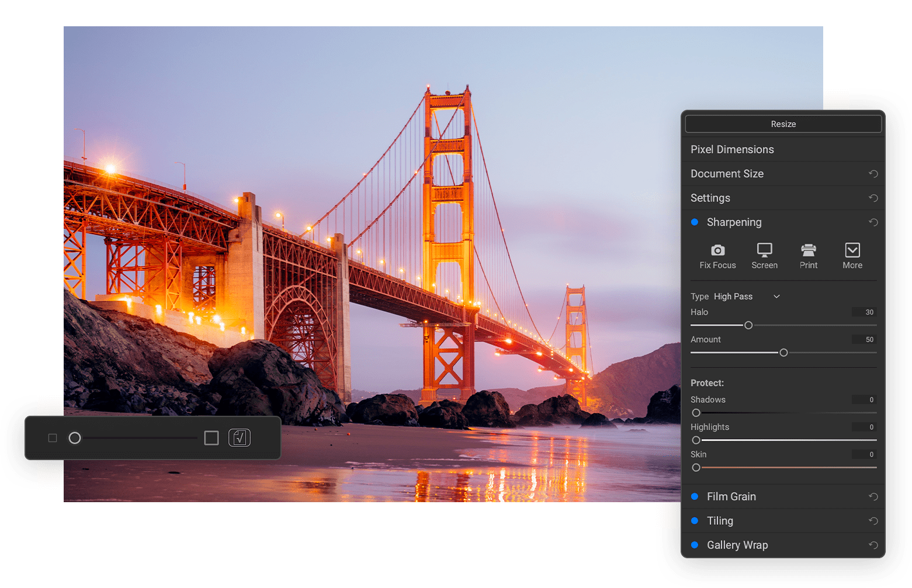Select the Fix Focus sharpening preset
The width and height of the screenshot is (912, 588).
click(717, 256)
